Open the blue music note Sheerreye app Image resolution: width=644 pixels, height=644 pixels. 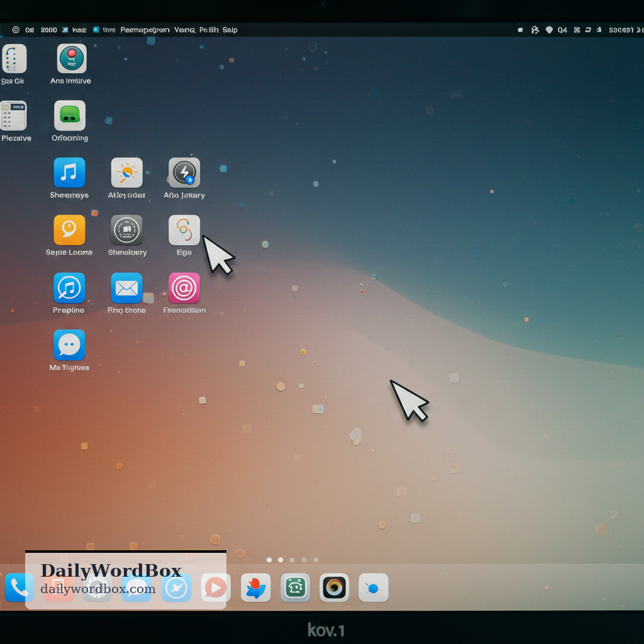pyautogui.click(x=69, y=172)
